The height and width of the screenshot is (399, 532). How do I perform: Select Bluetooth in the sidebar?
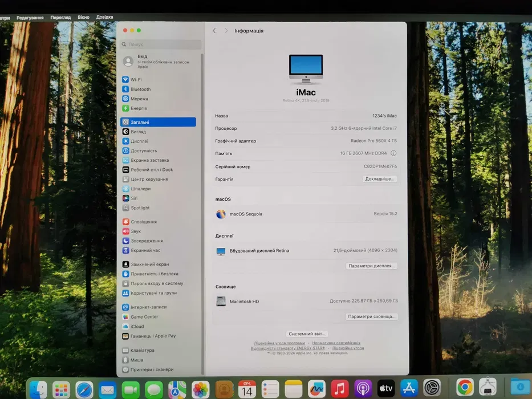pyautogui.click(x=140, y=89)
